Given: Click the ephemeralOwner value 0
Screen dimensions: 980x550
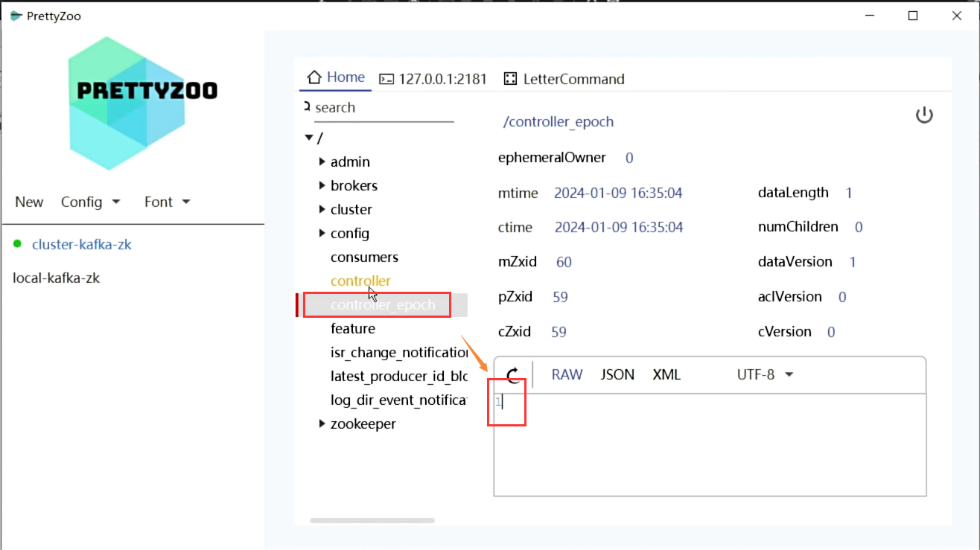Looking at the screenshot, I should 629,158.
